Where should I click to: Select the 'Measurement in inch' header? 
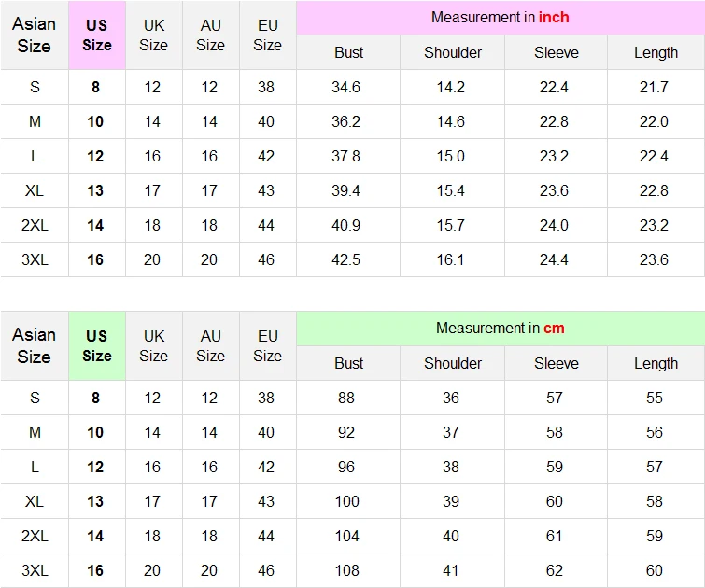pos(501,18)
